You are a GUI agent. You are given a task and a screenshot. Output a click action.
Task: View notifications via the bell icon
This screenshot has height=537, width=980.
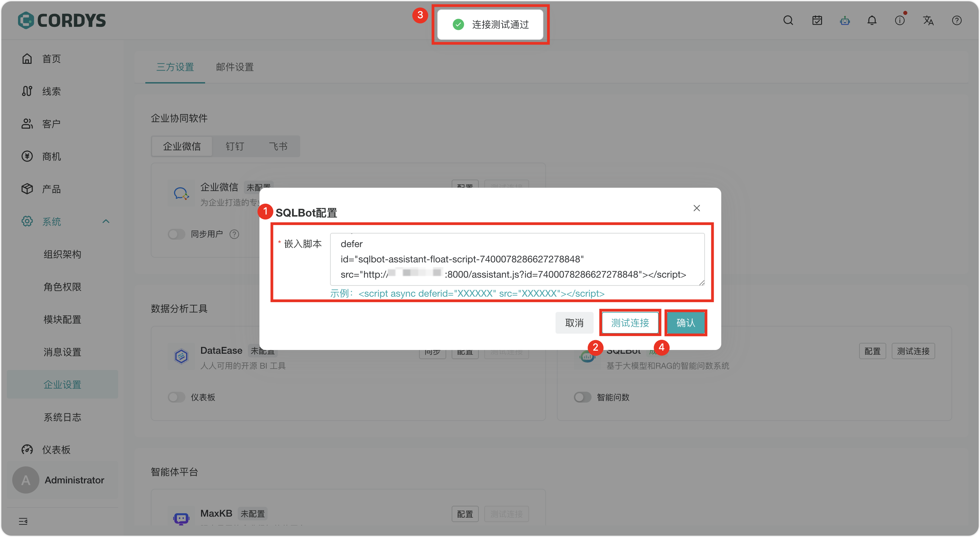(x=872, y=20)
